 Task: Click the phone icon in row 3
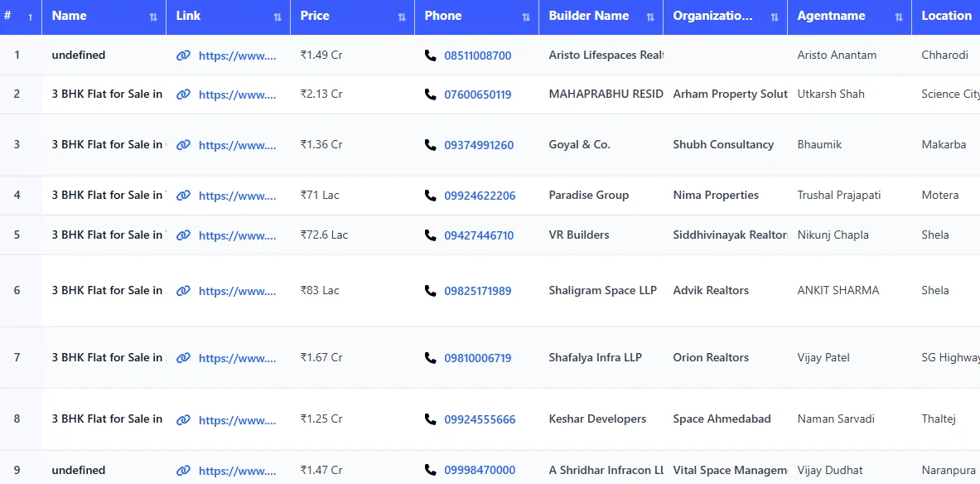pos(430,145)
